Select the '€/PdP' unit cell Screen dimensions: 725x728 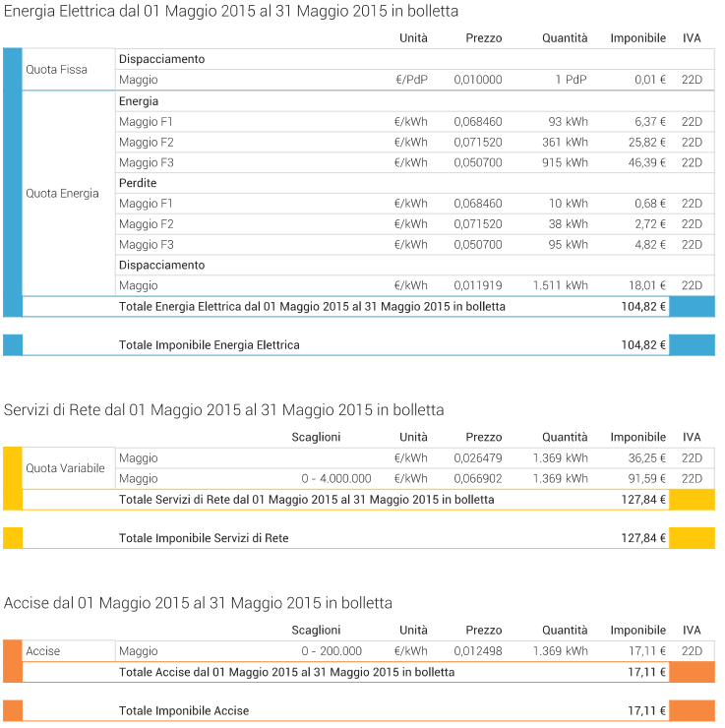click(411, 80)
